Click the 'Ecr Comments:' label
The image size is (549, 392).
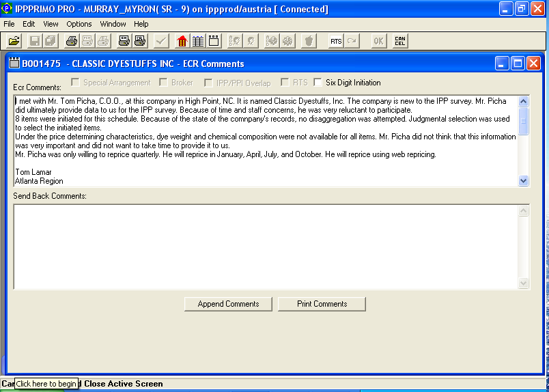[x=37, y=87]
